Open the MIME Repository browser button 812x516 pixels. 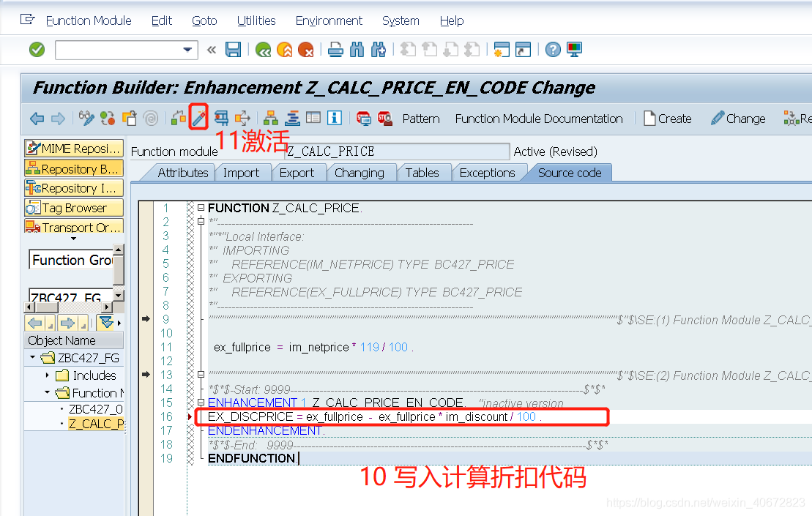(x=74, y=149)
